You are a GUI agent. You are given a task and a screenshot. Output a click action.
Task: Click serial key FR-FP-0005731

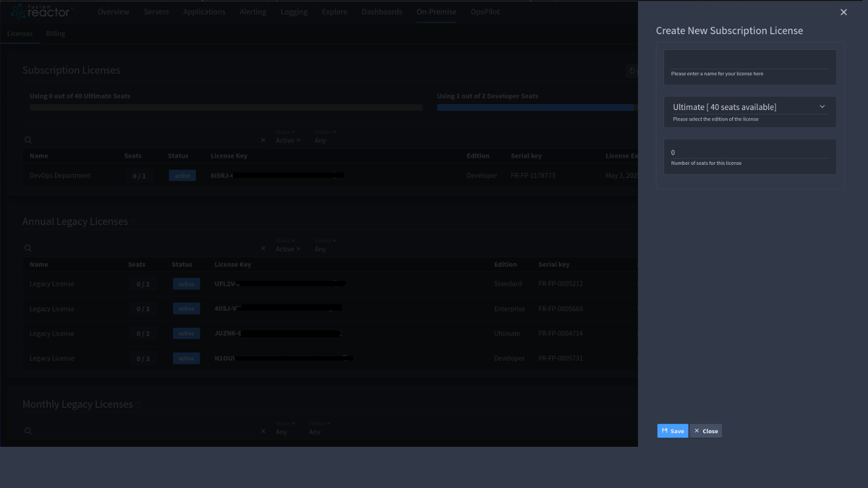560,358
